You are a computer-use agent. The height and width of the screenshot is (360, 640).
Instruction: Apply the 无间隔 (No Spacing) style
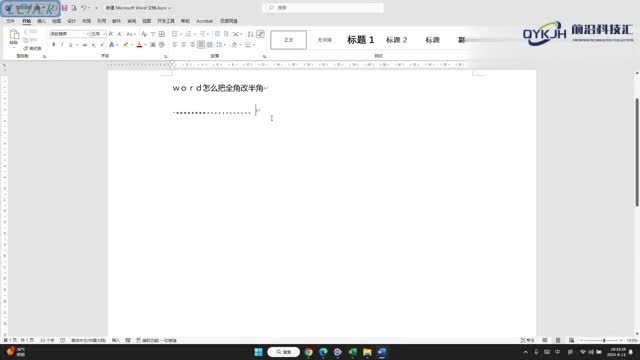click(x=324, y=40)
